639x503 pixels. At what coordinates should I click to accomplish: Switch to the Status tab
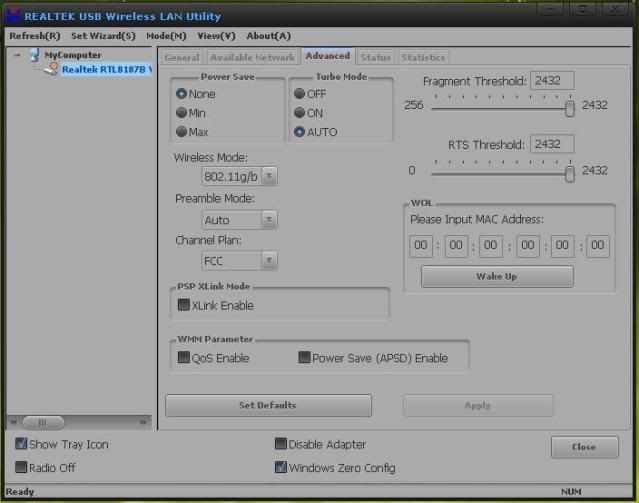tap(375, 57)
